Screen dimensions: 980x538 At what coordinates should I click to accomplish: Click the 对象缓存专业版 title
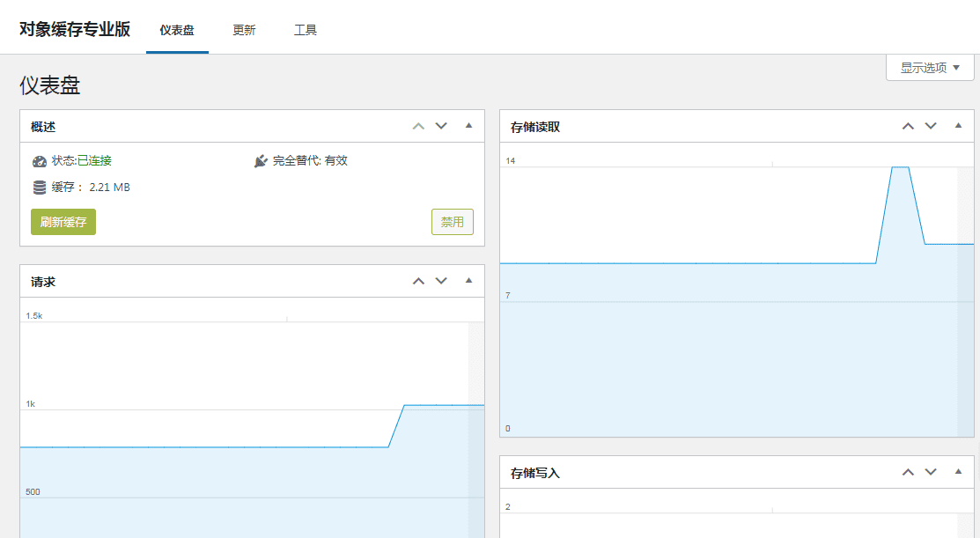click(74, 29)
